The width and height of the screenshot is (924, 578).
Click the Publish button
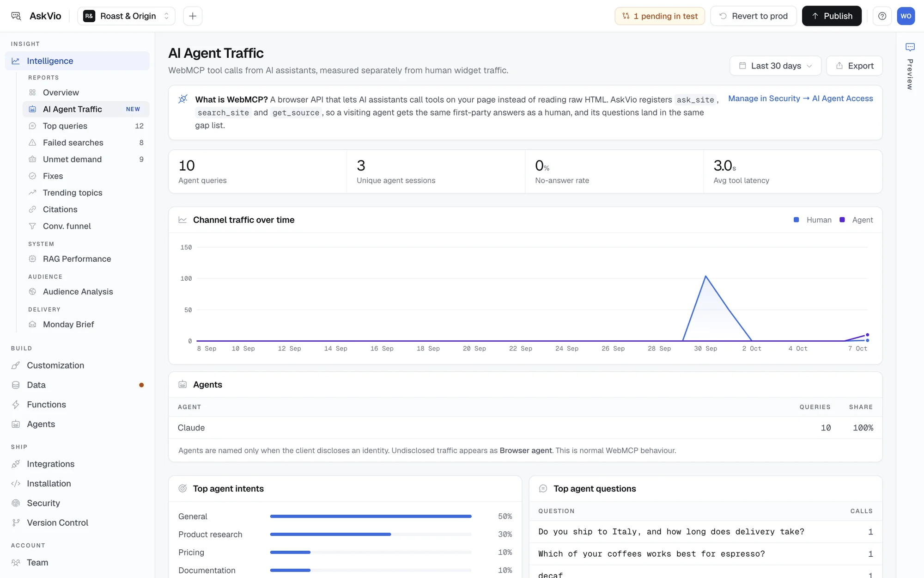coord(832,16)
